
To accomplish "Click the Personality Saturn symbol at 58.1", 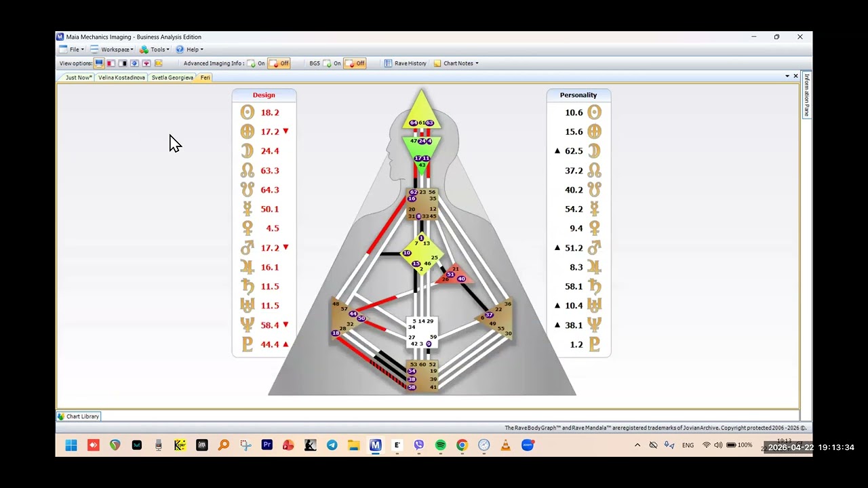I will click(x=595, y=286).
